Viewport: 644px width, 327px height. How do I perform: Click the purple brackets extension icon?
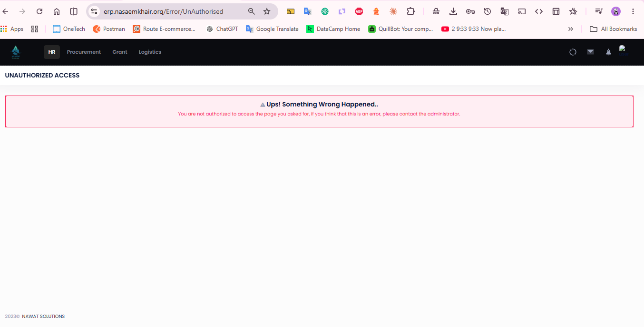(x=342, y=11)
